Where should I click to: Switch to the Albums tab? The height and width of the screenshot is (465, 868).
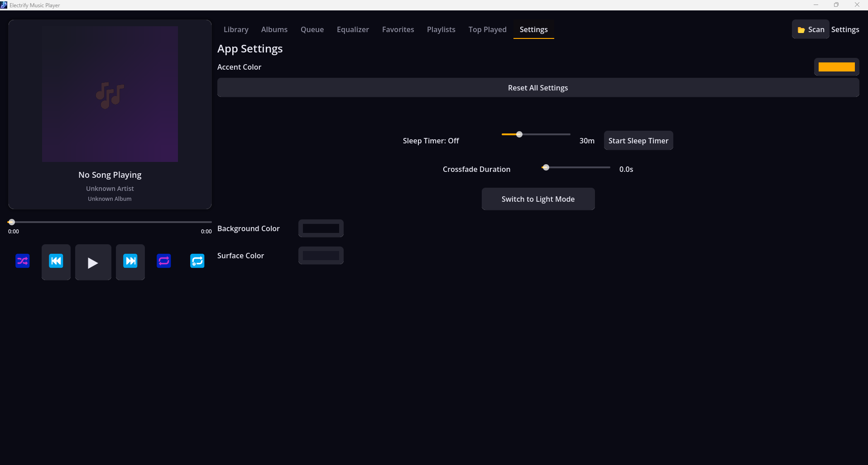click(x=274, y=29)
